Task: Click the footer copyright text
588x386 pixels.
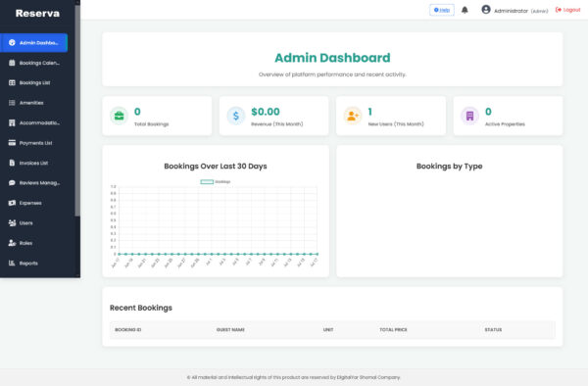Action: pyautogui.click(x=294, y=377)
